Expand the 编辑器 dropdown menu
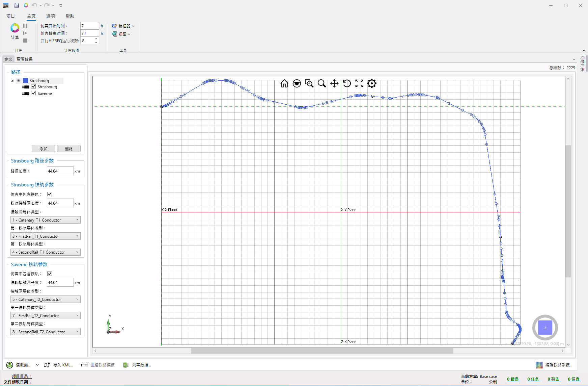This screenshot has height=386, width=588. [x=123, y=26]
